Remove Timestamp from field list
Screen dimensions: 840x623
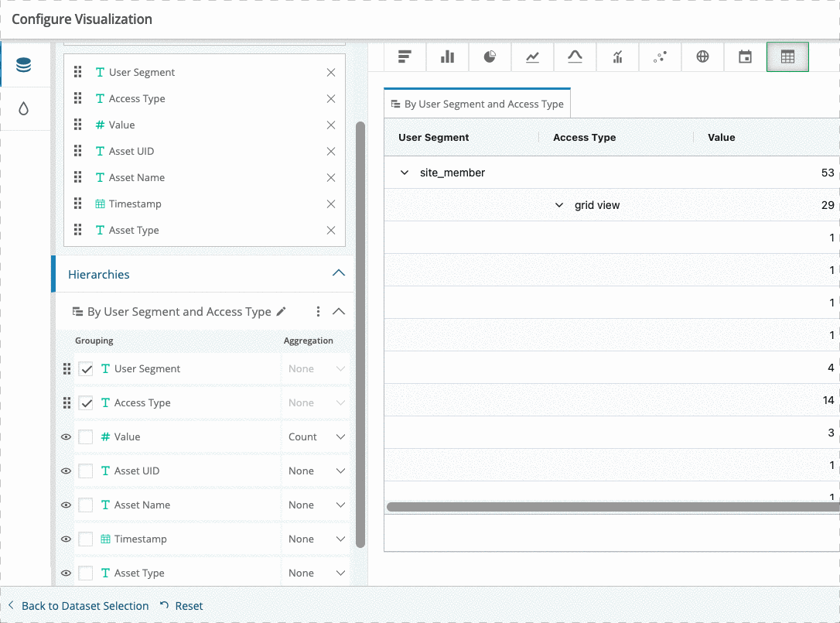click(x=331, y=204)
